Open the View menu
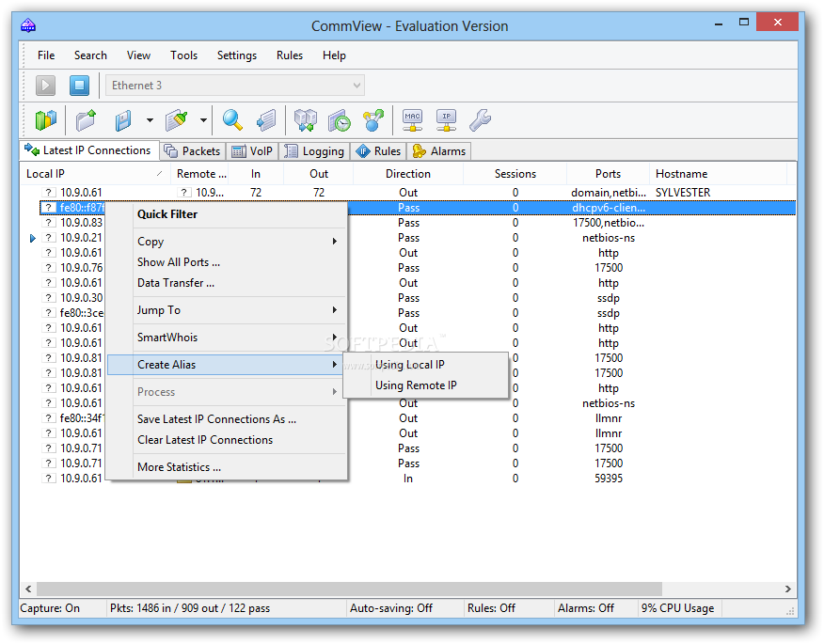Screen dimensions: 824x644 138,55
